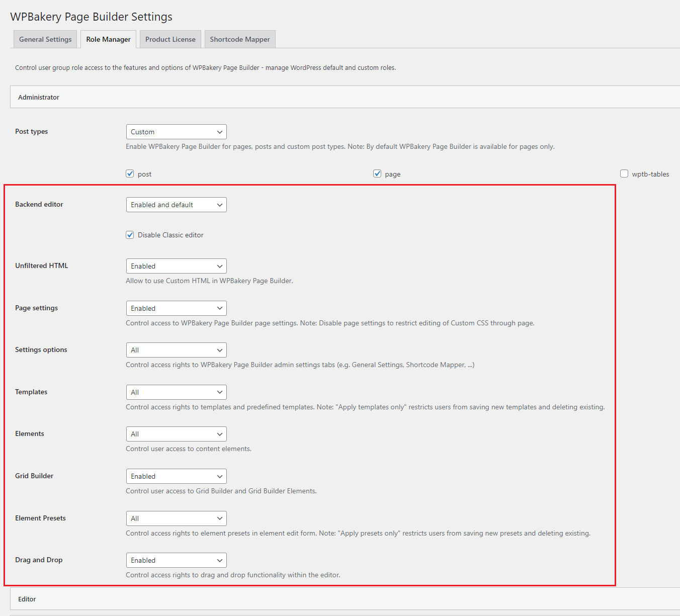The image size is (680, 616).
Task: Click the 'Elements' label
Action: click(30, 433)
